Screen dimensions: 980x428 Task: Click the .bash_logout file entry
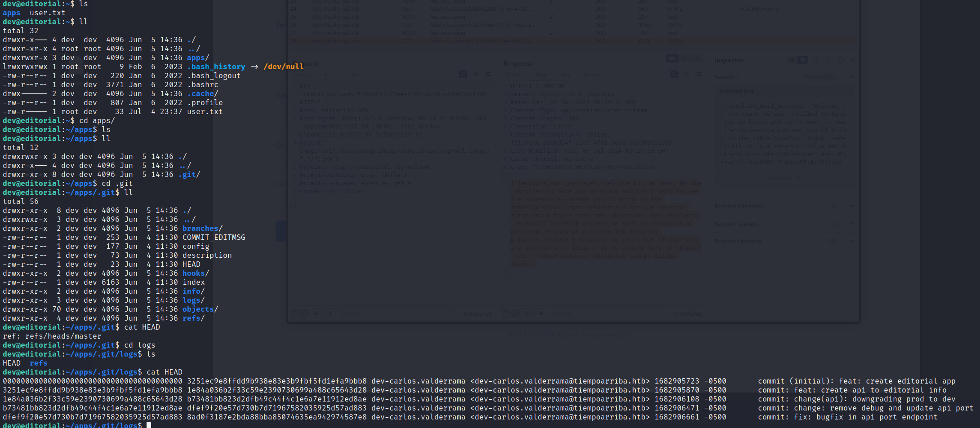[214, 75]
